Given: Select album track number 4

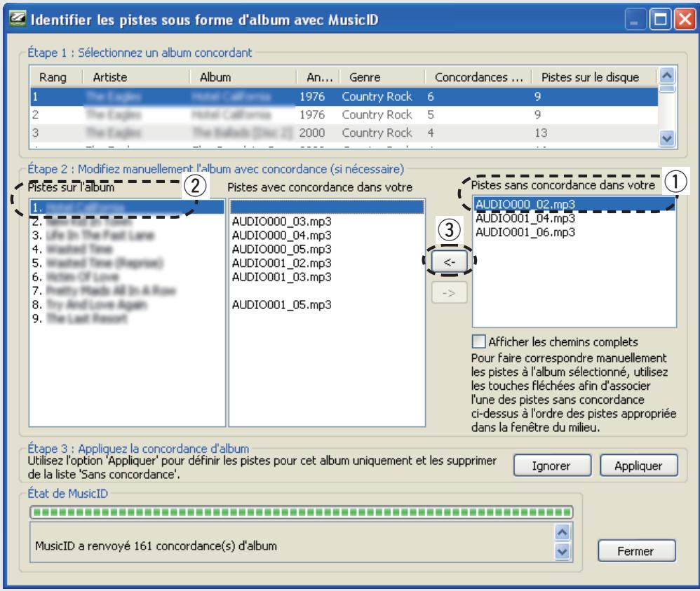Looking at the screenshot, I should coord(127,249).
